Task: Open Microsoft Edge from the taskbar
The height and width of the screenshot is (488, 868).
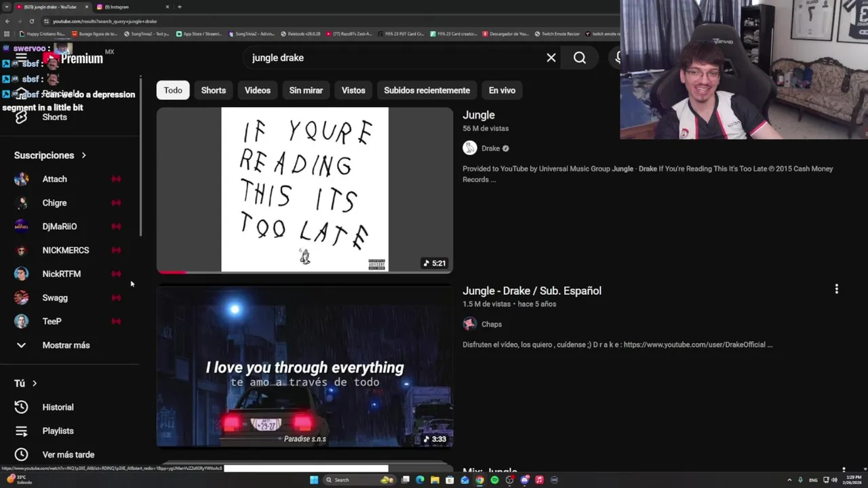Action: [420, 480]
